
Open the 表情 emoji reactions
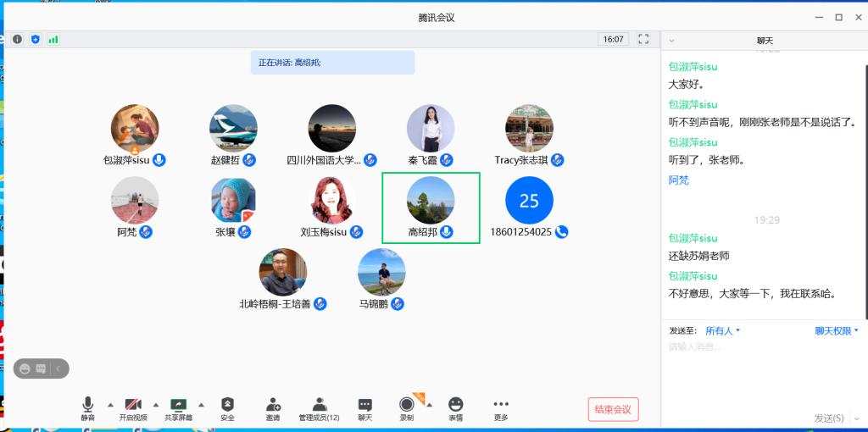(456, 408)
